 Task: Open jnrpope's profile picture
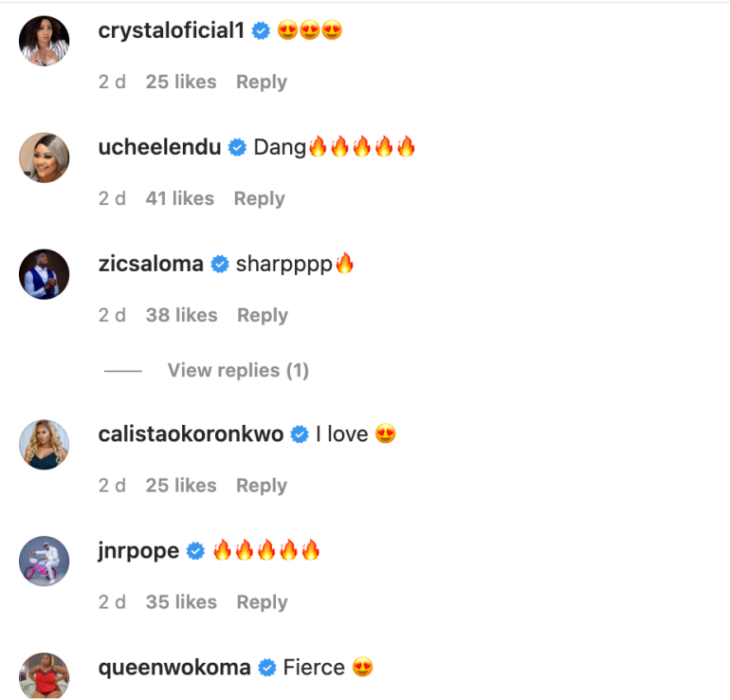coord(45,561)
